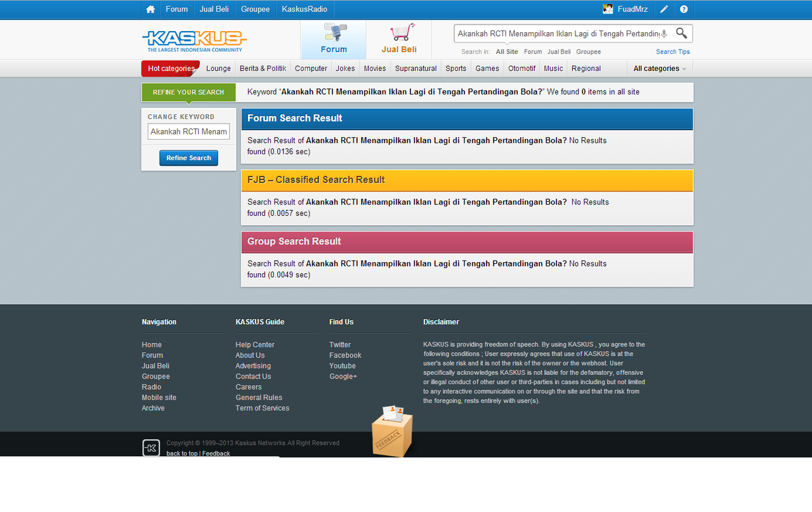This screenshot has height=512, width=812.
Task: Open the home icon in top bar
Action: [x=150, y=10]
